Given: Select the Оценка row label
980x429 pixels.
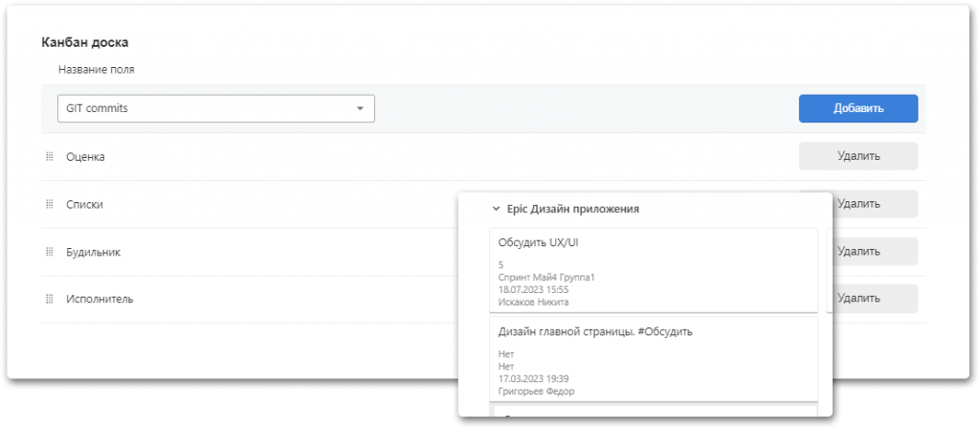Looking at the screenshot, I should [x=85, y=156].
